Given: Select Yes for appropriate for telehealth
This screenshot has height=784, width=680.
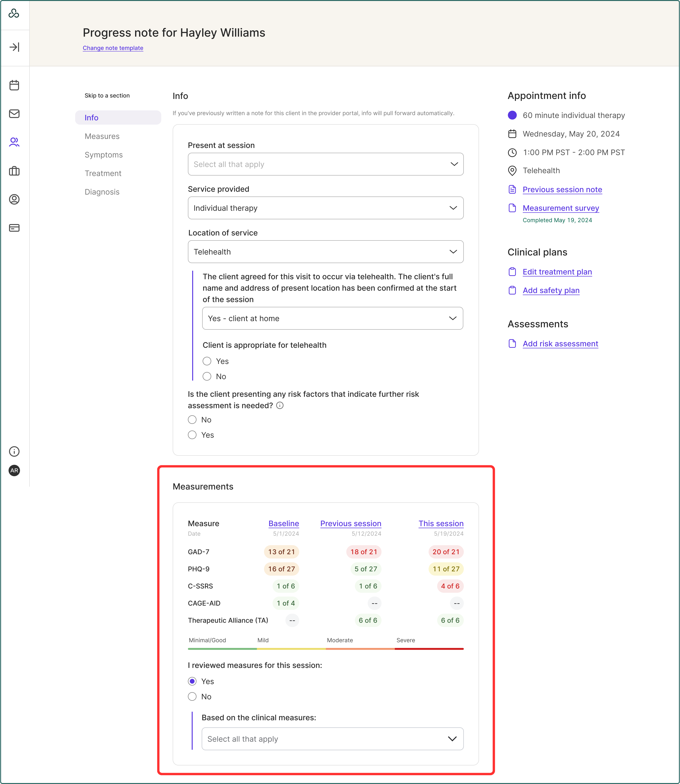Looking at the screenshot, I should pyautogui.click(x=207, y=361).
